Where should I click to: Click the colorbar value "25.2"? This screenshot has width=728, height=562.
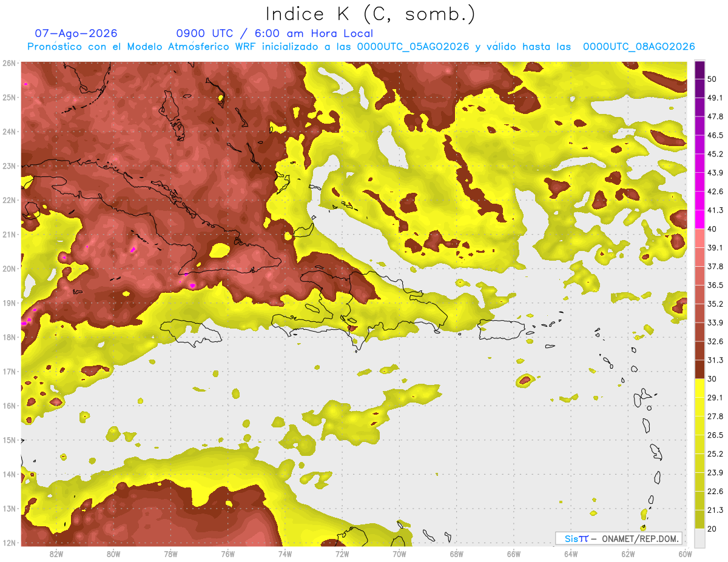click(715, 453)
